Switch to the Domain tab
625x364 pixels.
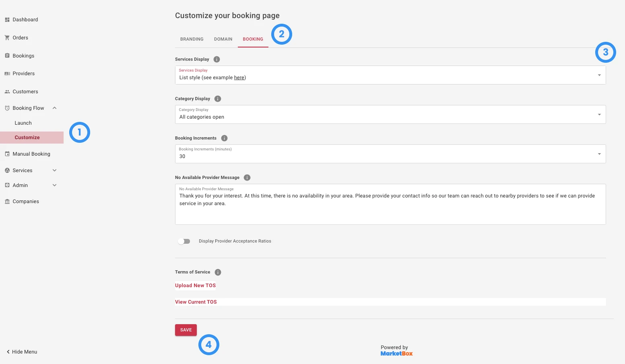click(223, 39)
